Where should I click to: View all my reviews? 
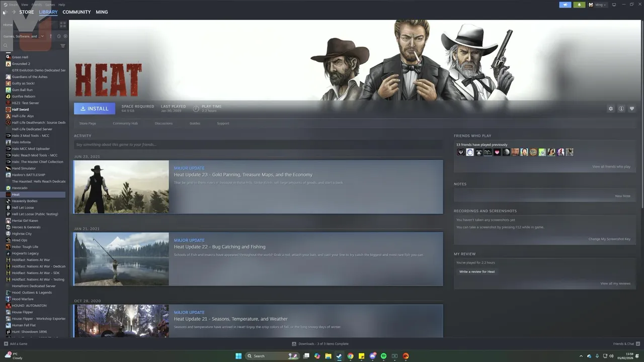pyautogui.click(x=615, y=284)
